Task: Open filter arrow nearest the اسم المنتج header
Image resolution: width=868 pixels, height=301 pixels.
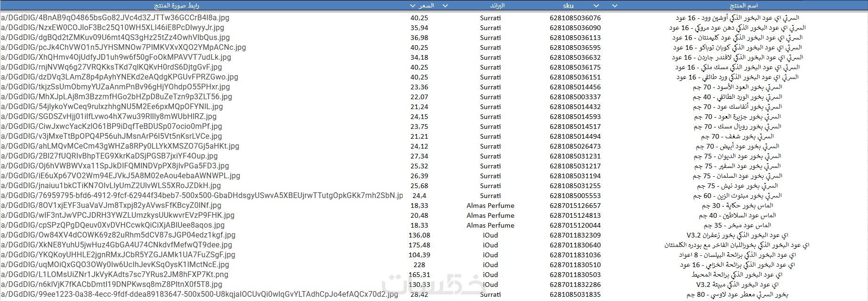Action: click(614, 6)
